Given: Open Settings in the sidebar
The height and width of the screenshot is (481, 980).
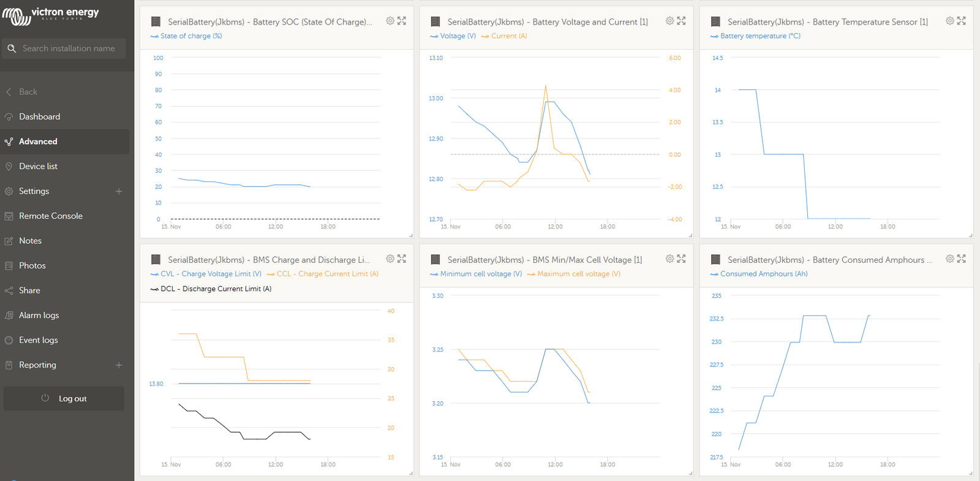Looking at the screenshot, I should (34, 191).
